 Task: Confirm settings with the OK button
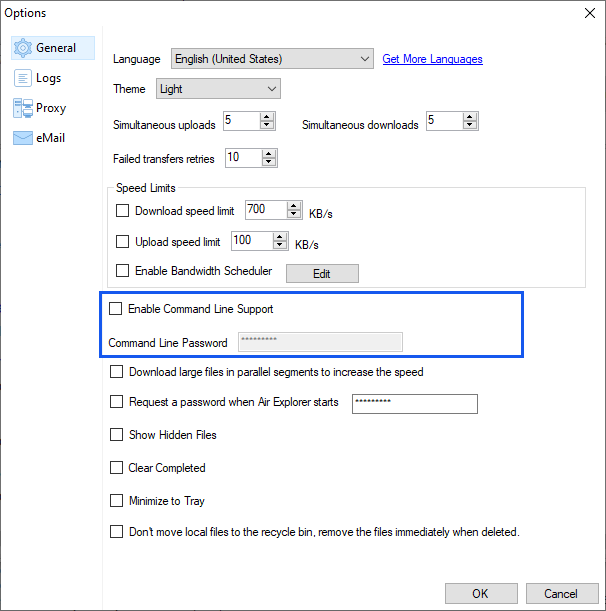tap(481, 593)
